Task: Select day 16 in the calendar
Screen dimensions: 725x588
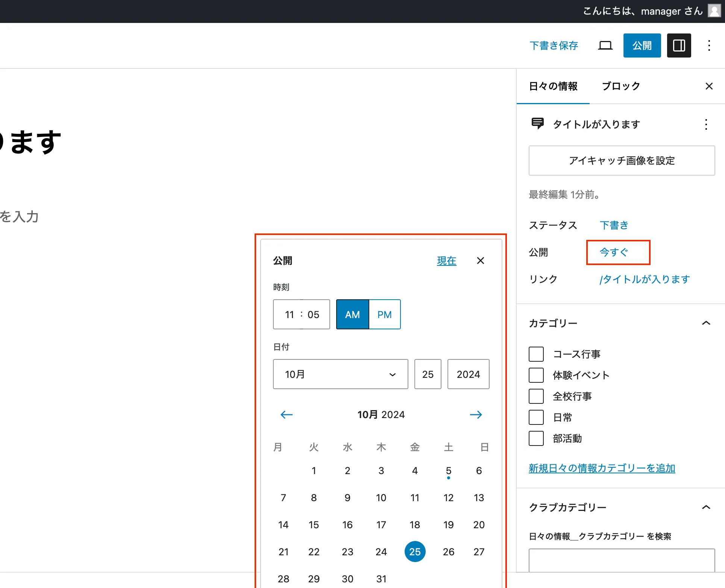Action: coord(347,524)
